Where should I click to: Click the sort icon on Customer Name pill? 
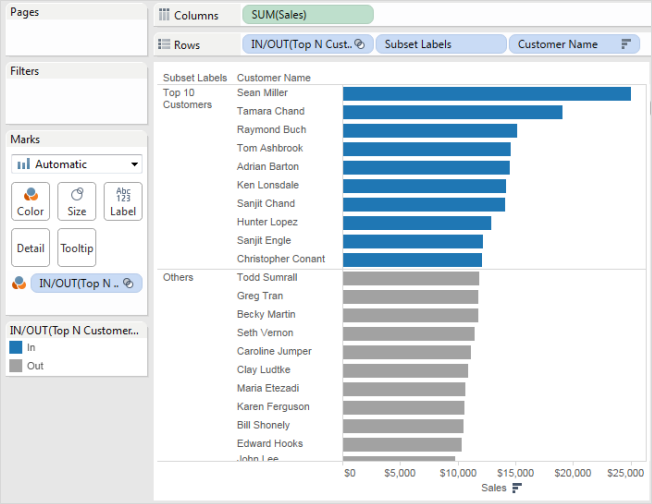pos(626,44)
